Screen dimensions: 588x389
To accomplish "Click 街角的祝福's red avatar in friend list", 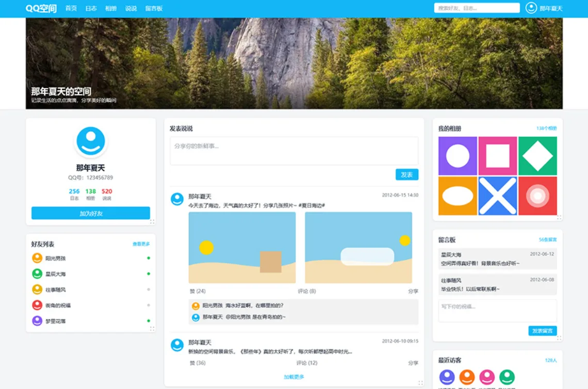I will [x=37, y=305].
